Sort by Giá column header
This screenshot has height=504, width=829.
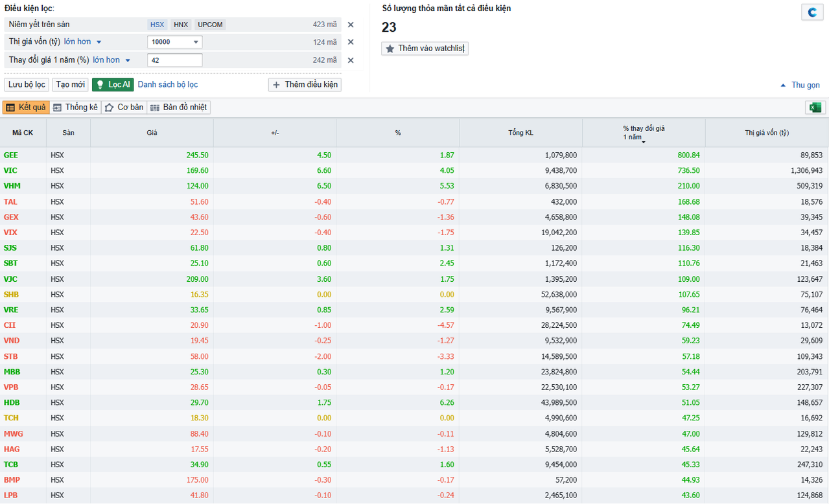point(152,133)
